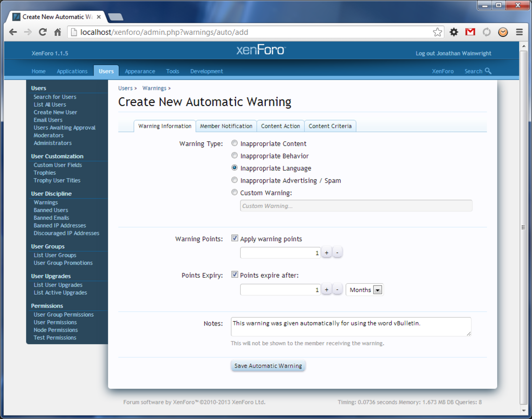
Task: Click the browser back arrow
Action: (14, 32)
